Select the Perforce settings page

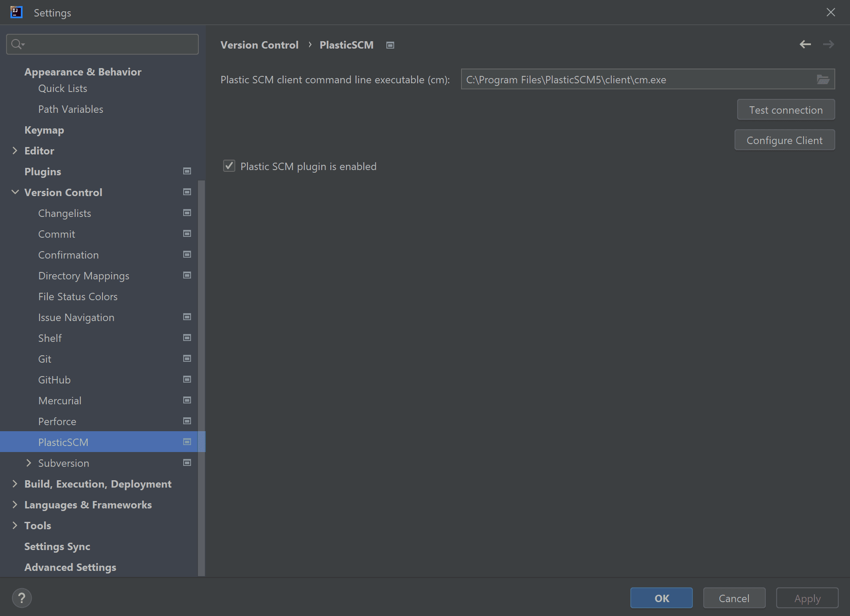click(57, 422)
